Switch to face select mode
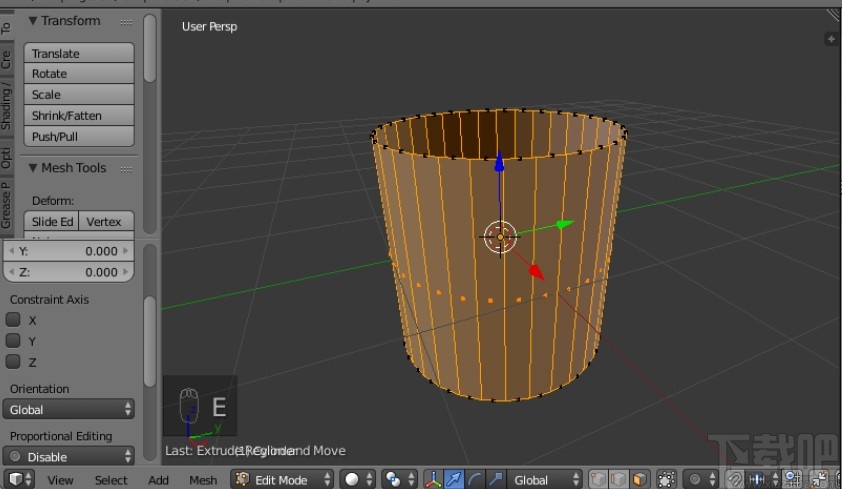 pyautogui.click(x=639, y=479)
